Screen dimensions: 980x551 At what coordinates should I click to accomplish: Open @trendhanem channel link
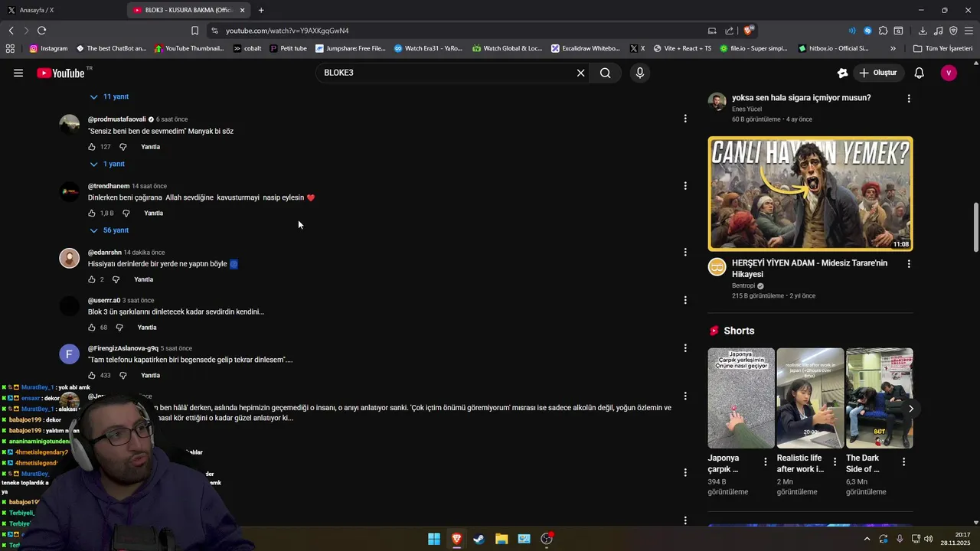coord(109,186)
